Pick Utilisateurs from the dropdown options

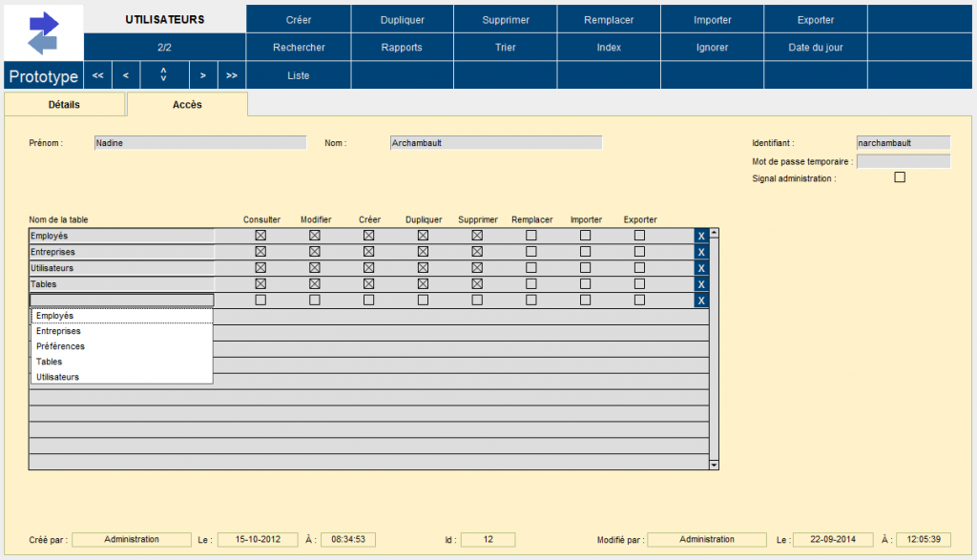57,377
